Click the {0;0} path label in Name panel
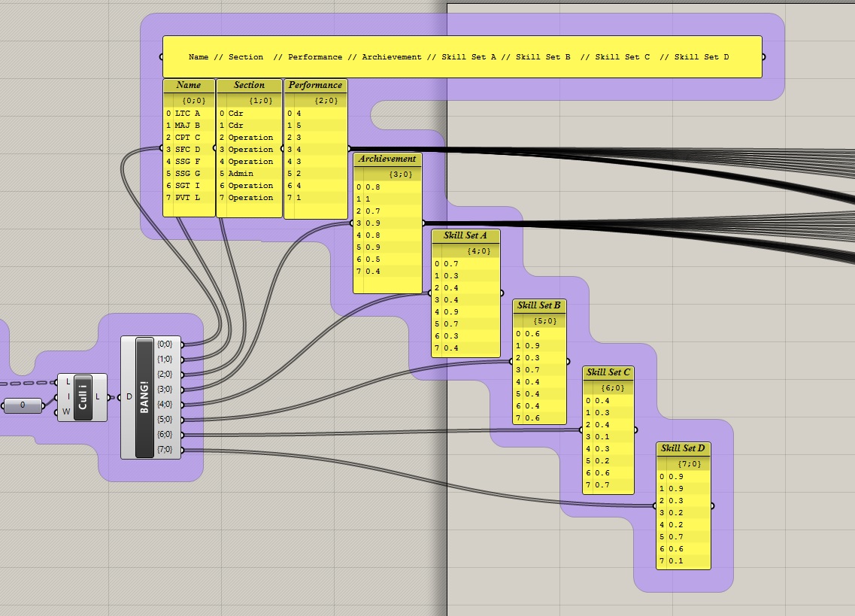 (x=193, y=101)
